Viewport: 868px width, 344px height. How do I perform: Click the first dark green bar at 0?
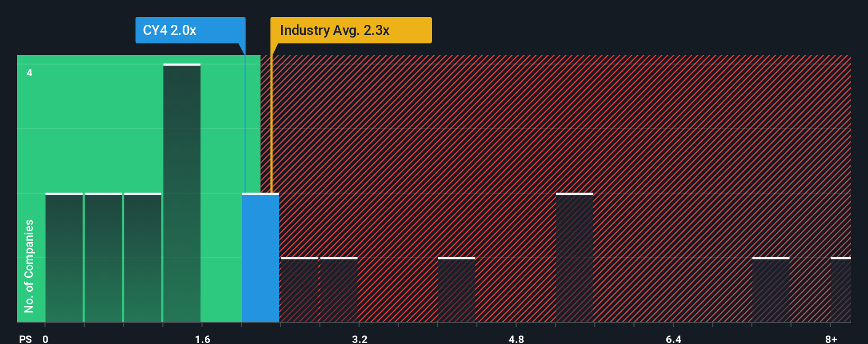pos(64,257)
